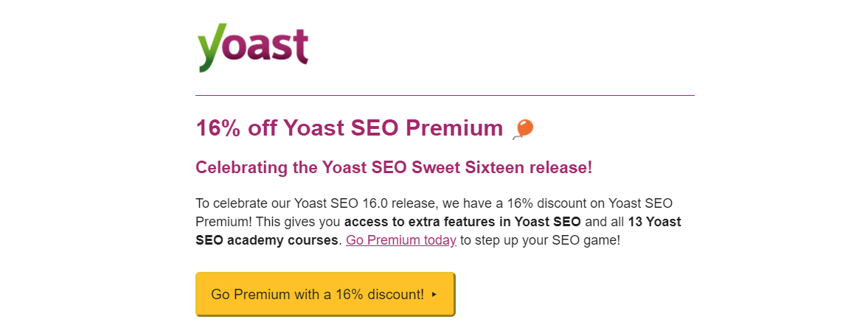Click bold text "SEO academy courses"
This screenshot has height=336, width=868.
point(267,241)
